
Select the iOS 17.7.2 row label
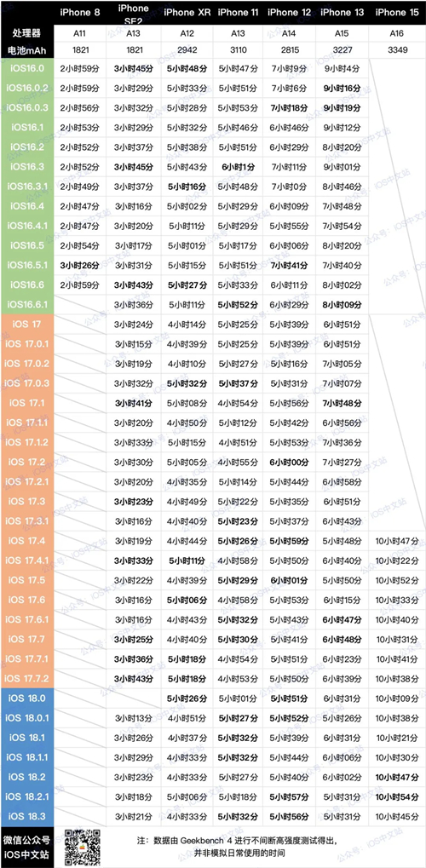(28, 678)
